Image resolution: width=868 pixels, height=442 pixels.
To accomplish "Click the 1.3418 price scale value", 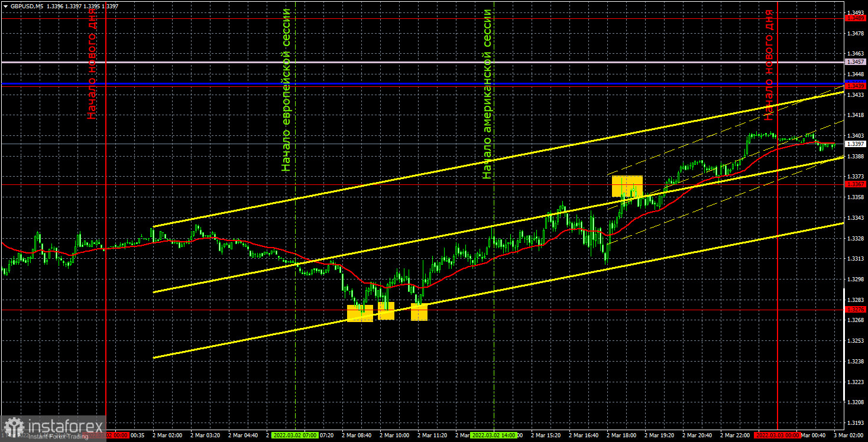I will click(x=856, y=115).
